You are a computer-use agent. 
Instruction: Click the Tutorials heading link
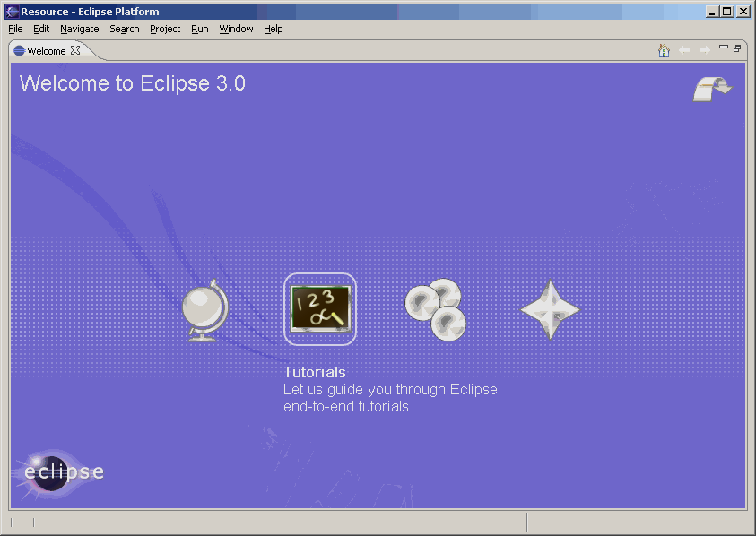(x=315, y=372)
